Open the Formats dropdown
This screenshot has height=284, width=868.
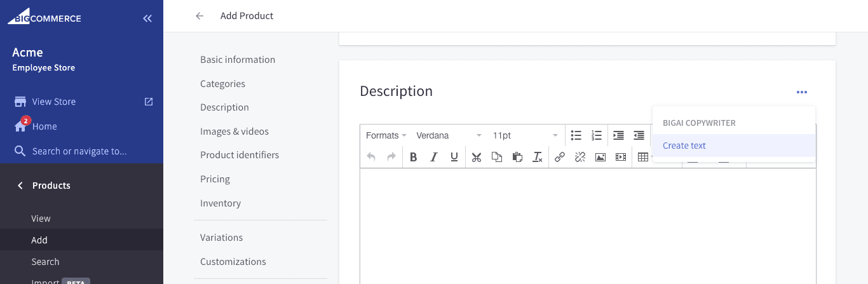[386, 135]
